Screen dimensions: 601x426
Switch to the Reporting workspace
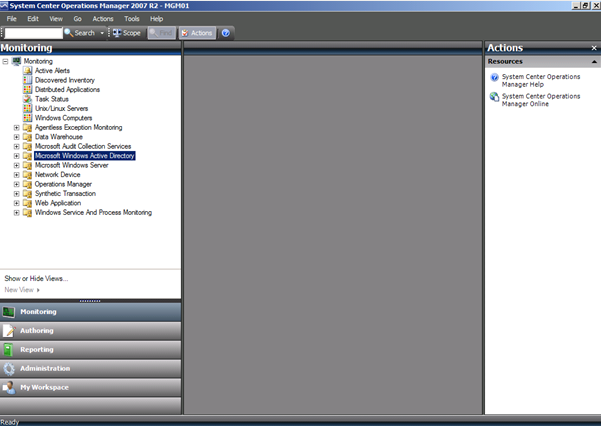coord(90,349)
